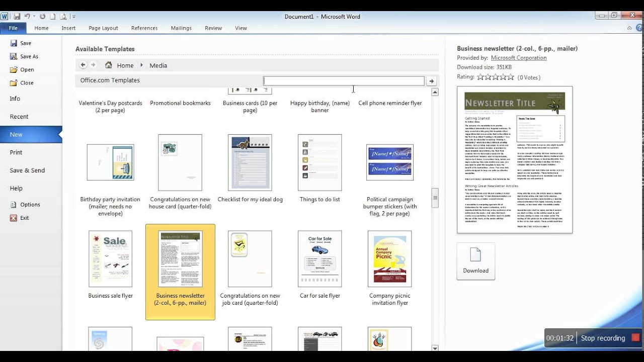Click the Office.com template search field
The height and width of the screenshot is (362, 644).
344,81
